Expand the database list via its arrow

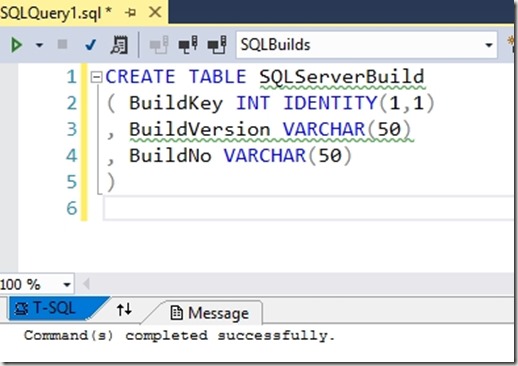[x=489, y=45]
